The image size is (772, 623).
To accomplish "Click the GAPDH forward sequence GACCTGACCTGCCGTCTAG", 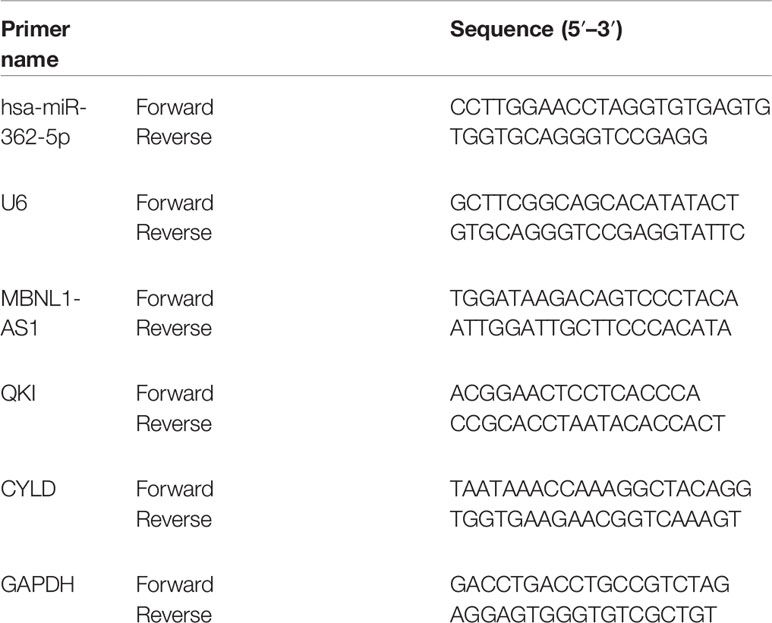I will tap(589, 585).
